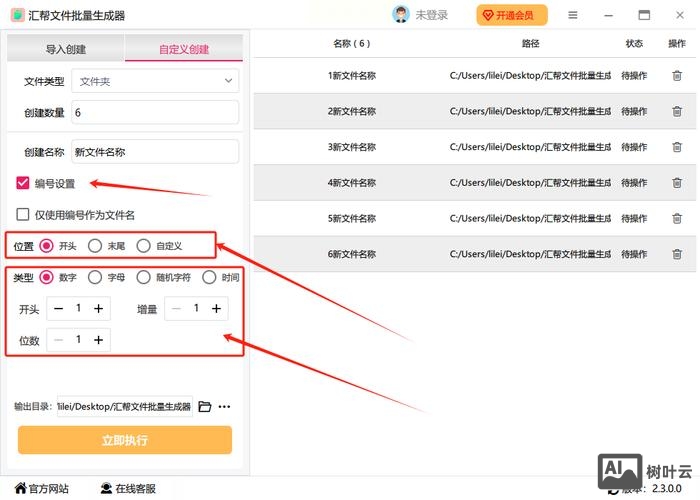The height and width of the screenshot is (500, 700).
Task: Enable 仅使用编号作为文件名 checkbox
Action: (23, 214)
